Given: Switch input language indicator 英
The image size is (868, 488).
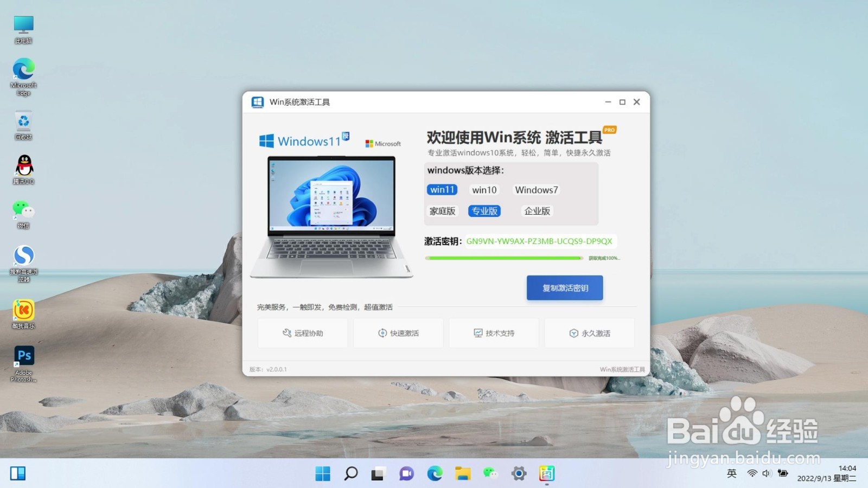Looking at the screenshot, I should [x=731, y=473].
